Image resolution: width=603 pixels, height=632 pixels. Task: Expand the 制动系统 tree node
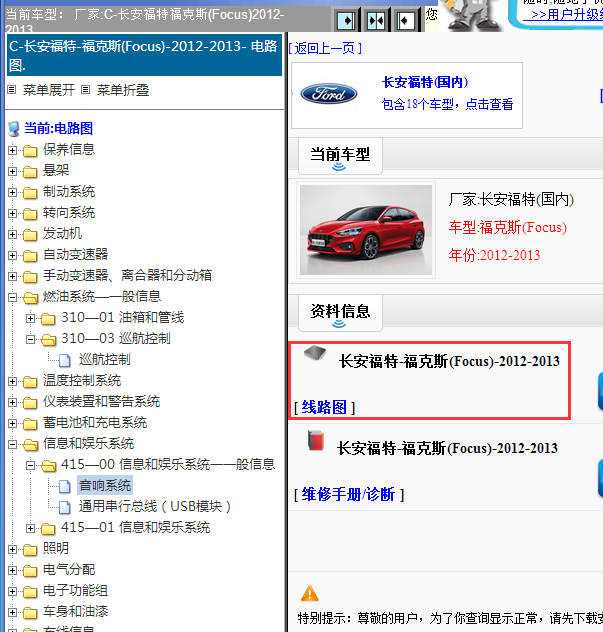click(x=12, y=192)
